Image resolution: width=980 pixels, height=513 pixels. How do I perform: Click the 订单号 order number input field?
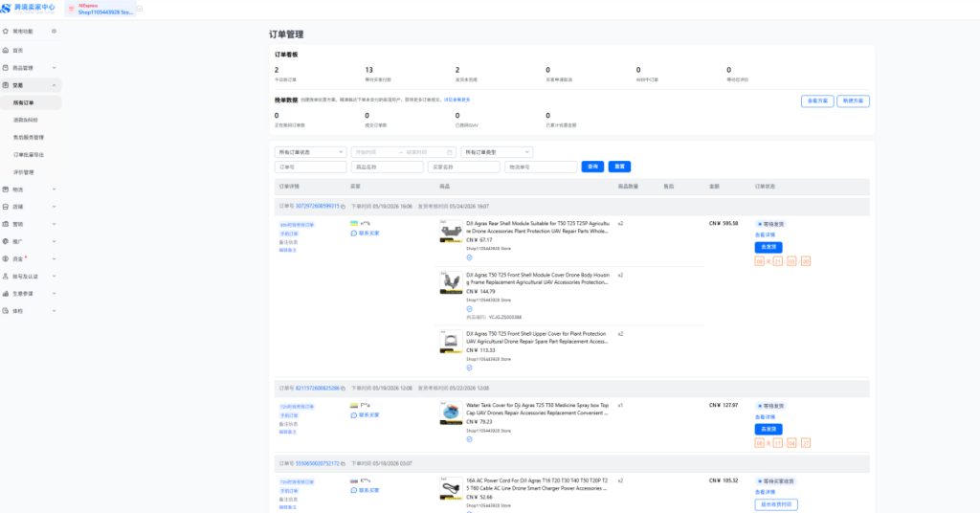coord(311,167)
